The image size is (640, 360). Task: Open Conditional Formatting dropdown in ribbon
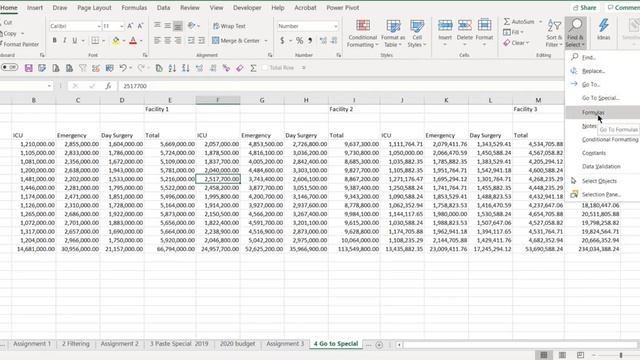point(362,34)
